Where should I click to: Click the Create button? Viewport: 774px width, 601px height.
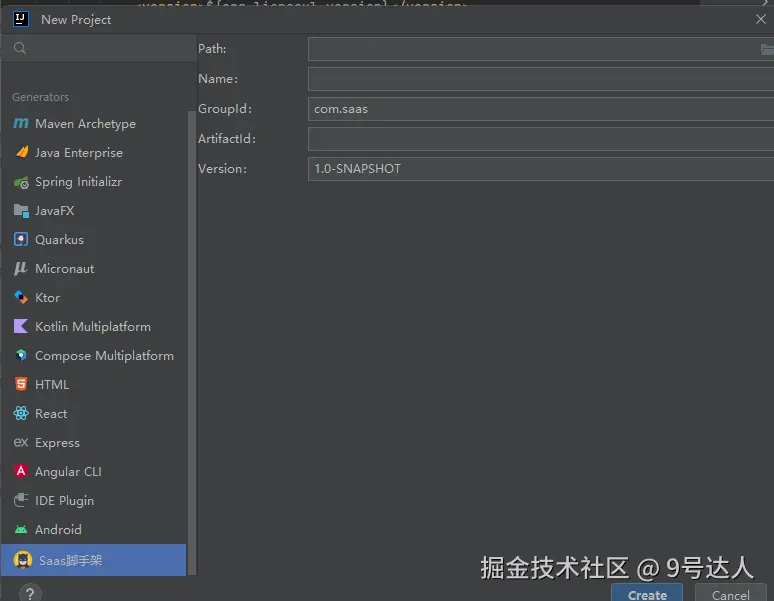[647, 594]
